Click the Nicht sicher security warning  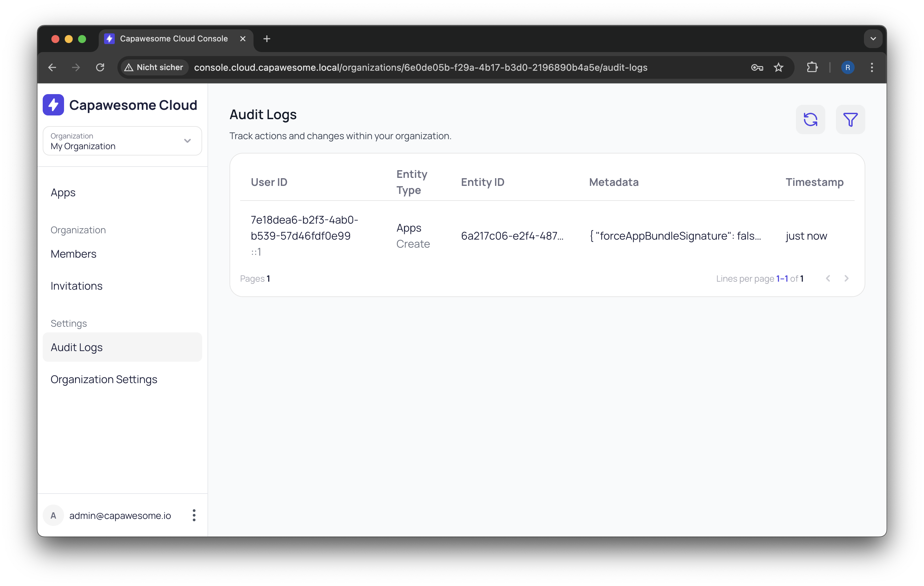click(153, 67)
